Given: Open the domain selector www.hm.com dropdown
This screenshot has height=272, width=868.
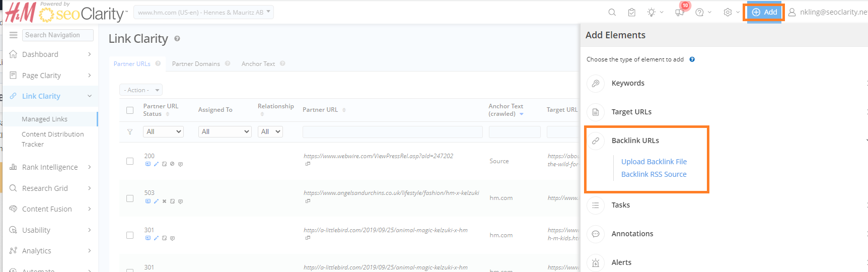Looking at the screenshot, I should (203, 12).
